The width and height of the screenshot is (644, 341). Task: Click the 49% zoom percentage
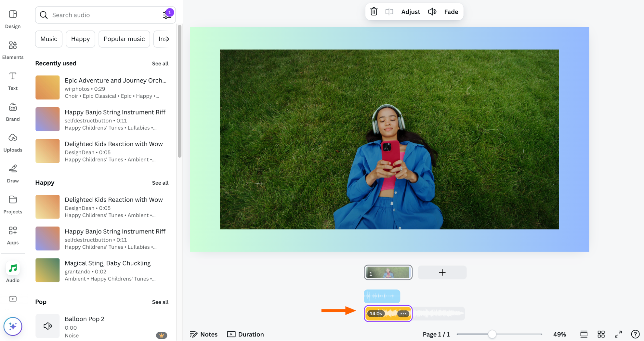tap(560, 334)
